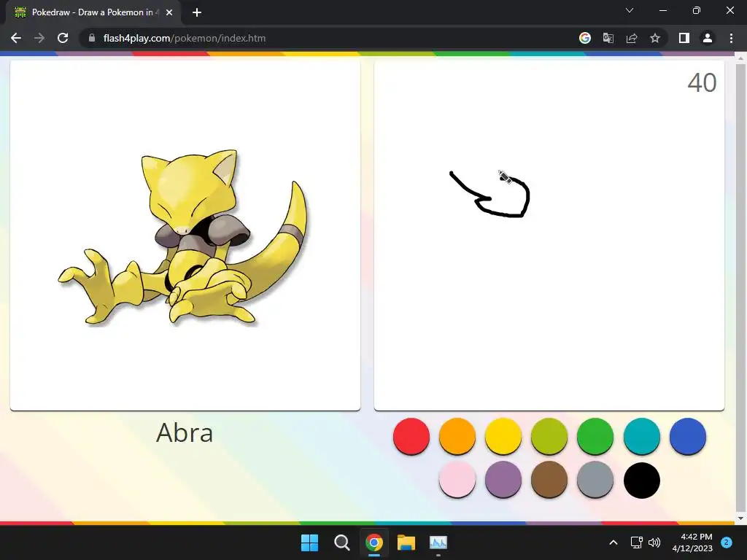Screen dimensions: 747x560
Task: Switch to the Pokedraw tab
Action: pyautogui.click(x=93, y=12)
